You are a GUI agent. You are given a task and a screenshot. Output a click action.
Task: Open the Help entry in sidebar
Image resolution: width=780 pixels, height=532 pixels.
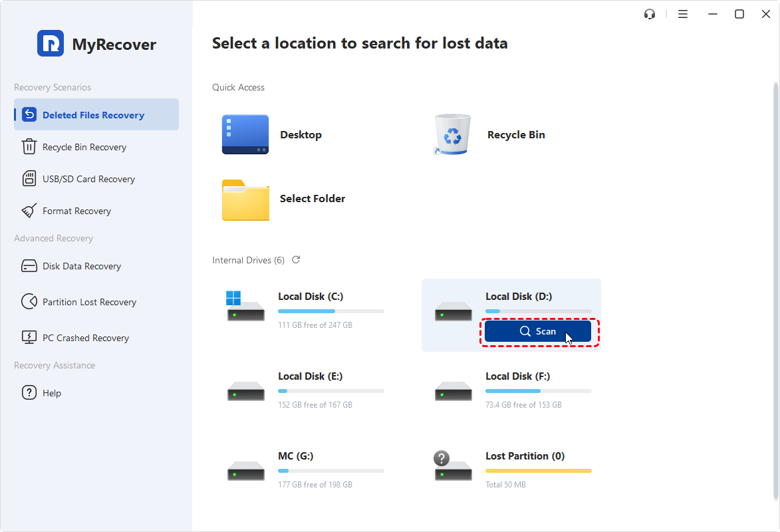point(96,392)
